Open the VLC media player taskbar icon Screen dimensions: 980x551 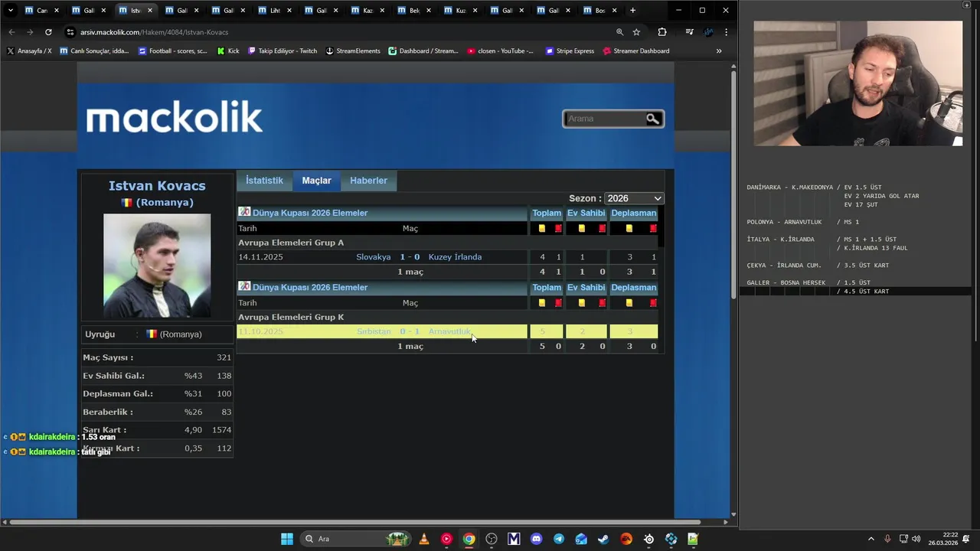coord(423,539)
